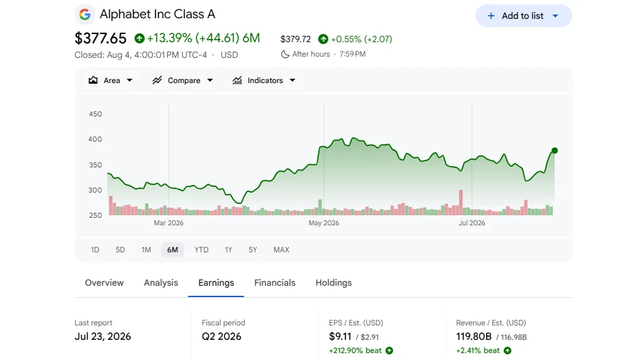The width and height of the screenshot is (644, 360).
Task: Switch to the Holdings tab
Action: [333, 283]
